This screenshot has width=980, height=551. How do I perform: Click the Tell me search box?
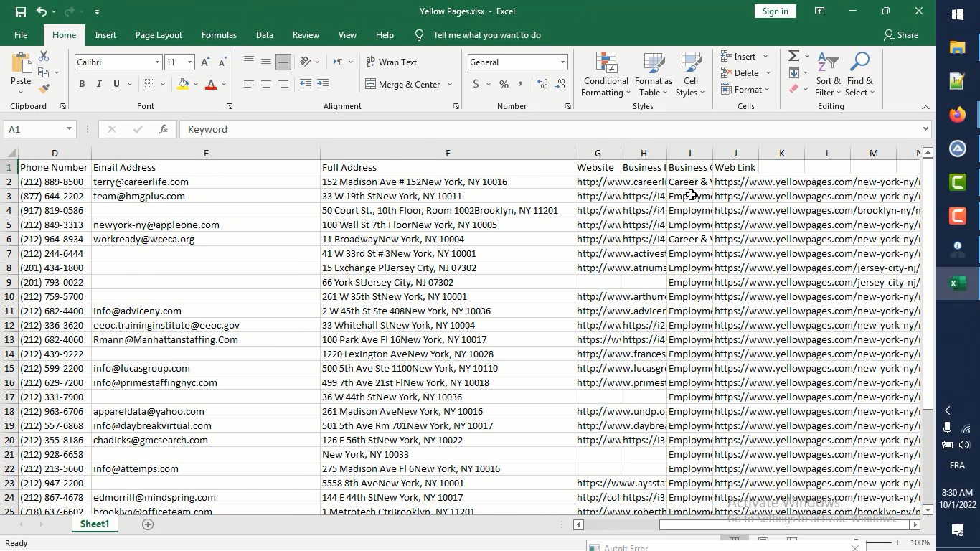tap(486, 35)
